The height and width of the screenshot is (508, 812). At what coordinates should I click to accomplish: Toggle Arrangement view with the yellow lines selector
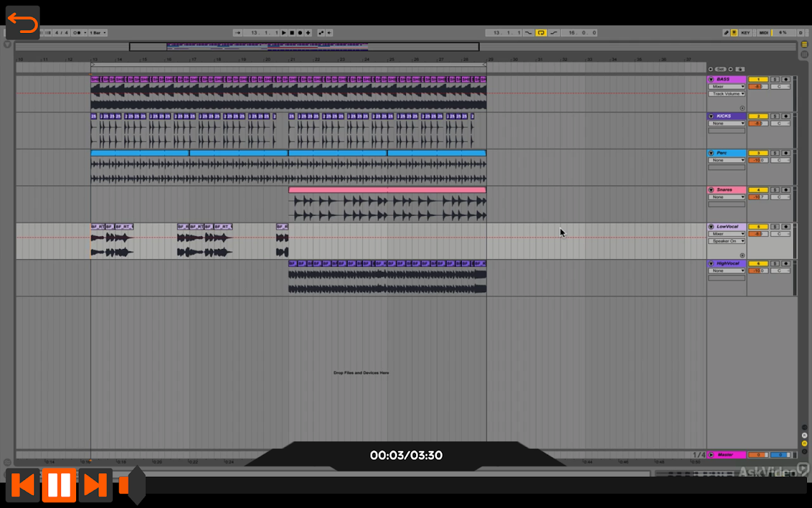(x=804, y=44)
